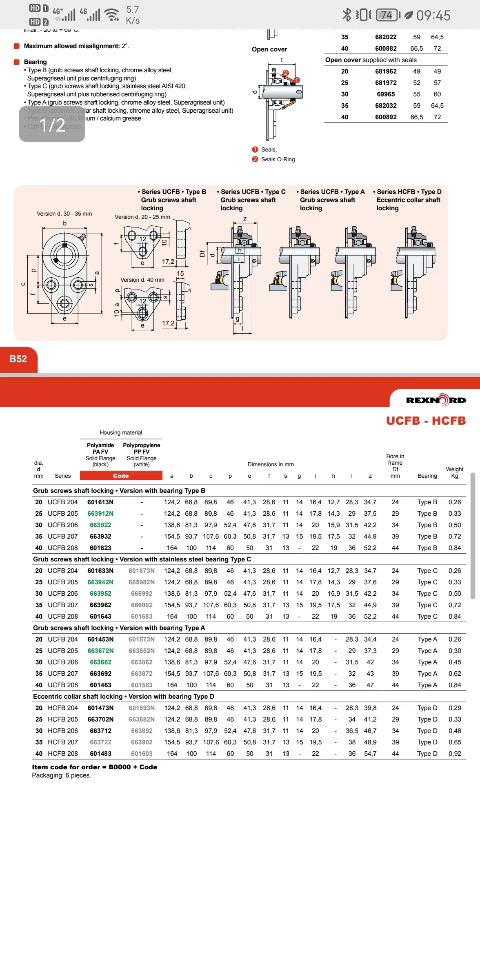Select green code 663672N in Type A section
This screenshot has height=980, width=480.
tap(100, 651)
